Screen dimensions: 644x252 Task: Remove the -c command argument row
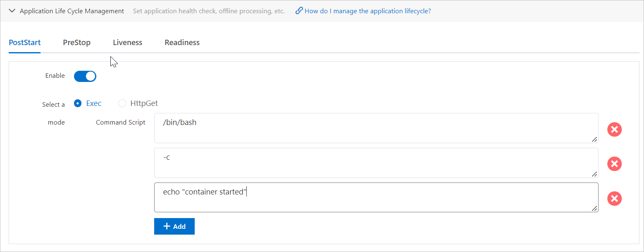(614, 164)
